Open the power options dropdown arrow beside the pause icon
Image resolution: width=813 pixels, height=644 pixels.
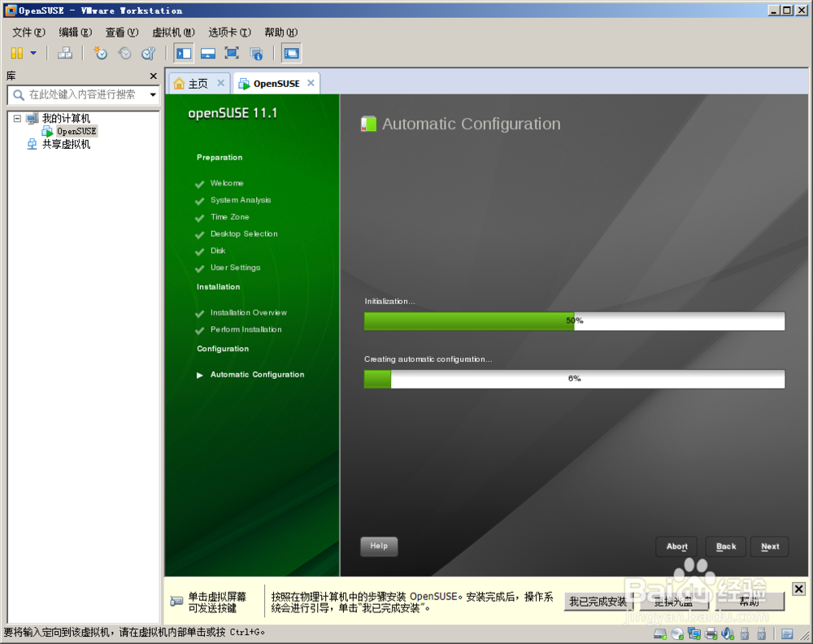coord(33,53)
